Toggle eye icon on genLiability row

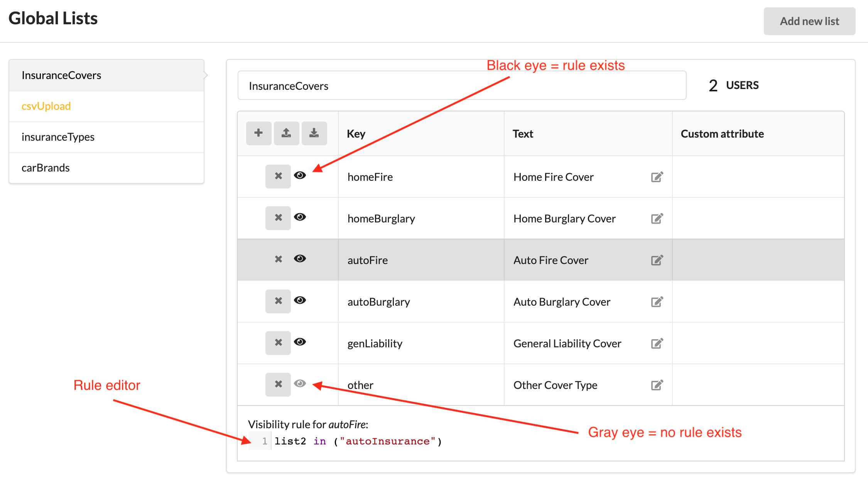pos(300,342)
